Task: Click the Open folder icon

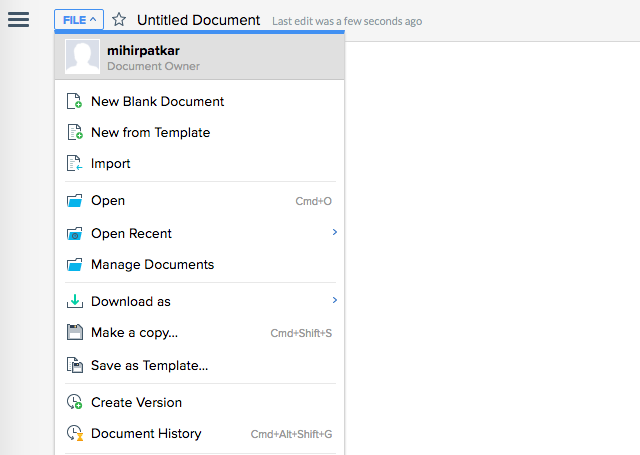Action: point(74,200)
